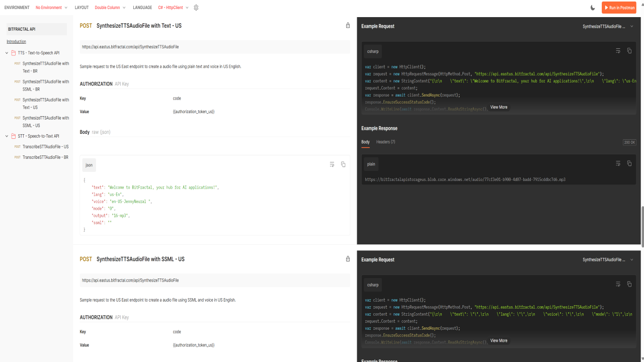Image resolution: width=644 pixels, height=362 pixels.
Task: Click heading SynthesizeTTSAudioFile with Text - US
Action: [x=139, y=26]
